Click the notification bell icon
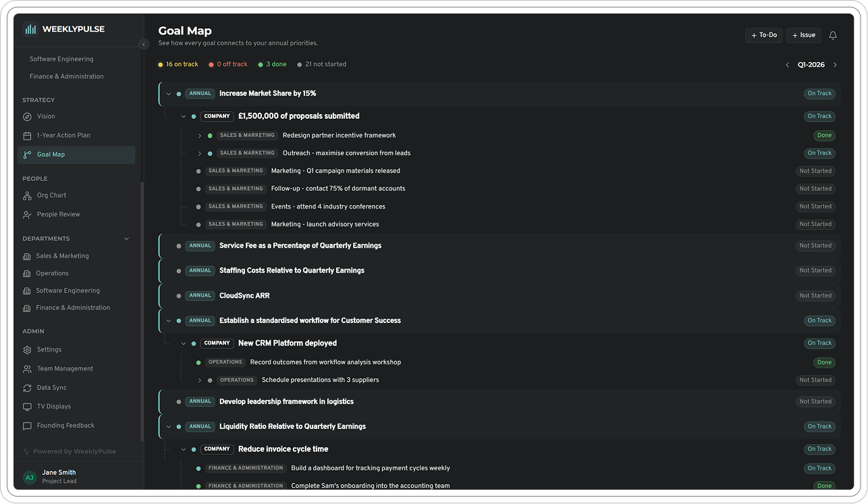The width and height of the screenshot is (868, 504). pos(833,34)
